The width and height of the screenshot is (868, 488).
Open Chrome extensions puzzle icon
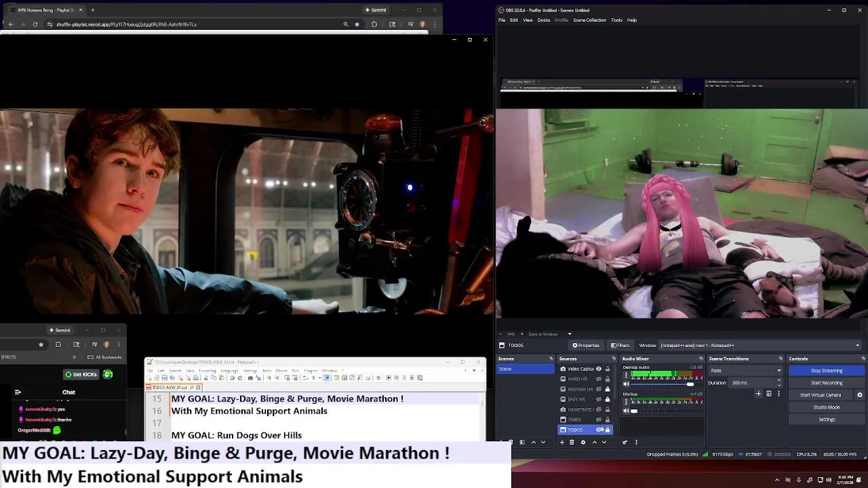click(374, 24)
